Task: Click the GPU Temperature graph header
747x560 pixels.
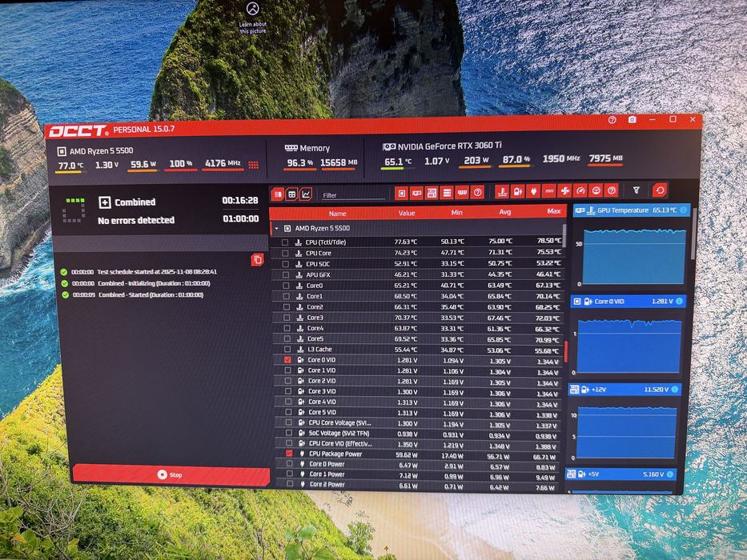Action: click(x=631, y=210)
